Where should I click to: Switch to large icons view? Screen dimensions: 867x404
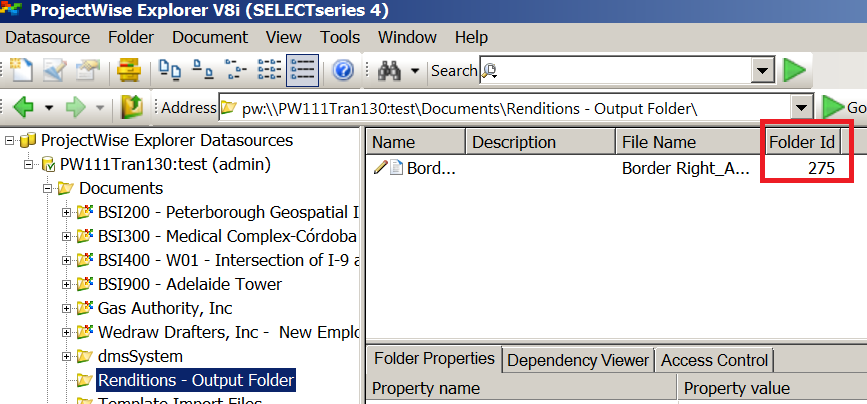click(170, 70)
